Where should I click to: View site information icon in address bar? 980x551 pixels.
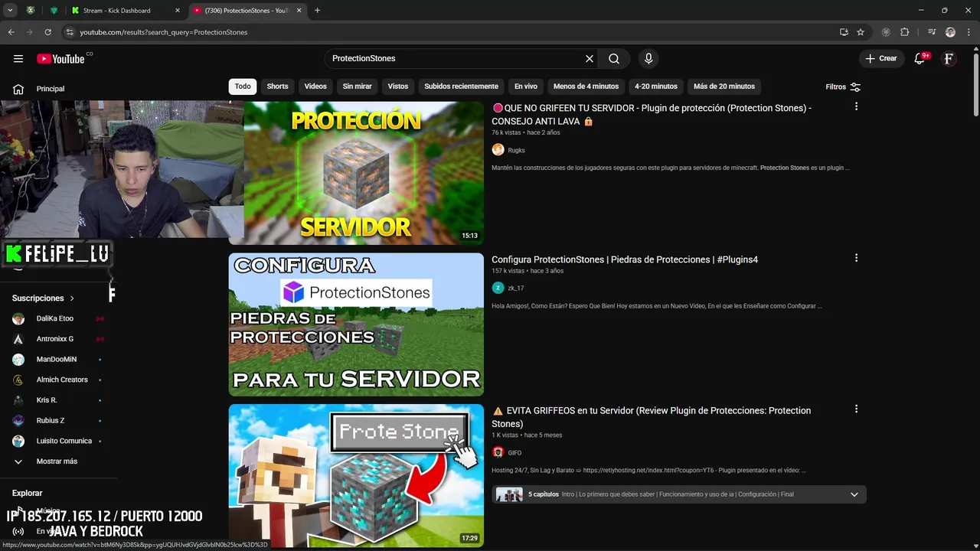point(70,32)
